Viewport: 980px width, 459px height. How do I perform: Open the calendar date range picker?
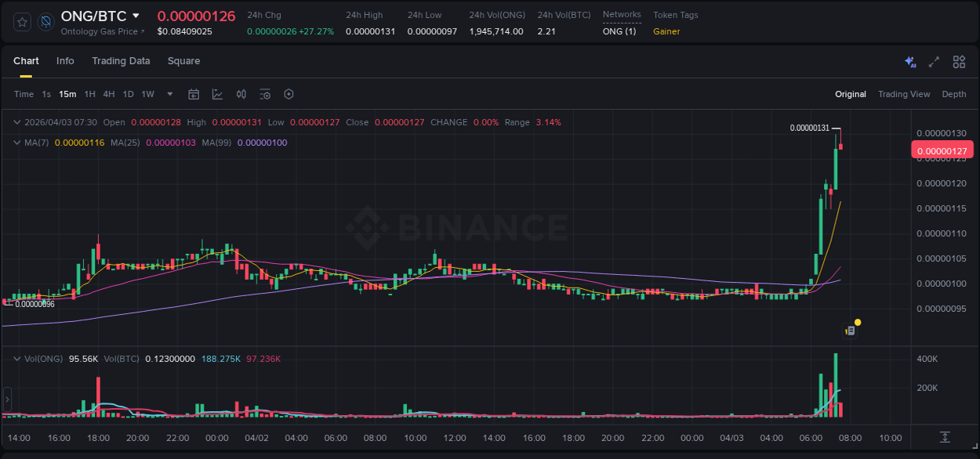pyautogui.click(x=194, y=94)
